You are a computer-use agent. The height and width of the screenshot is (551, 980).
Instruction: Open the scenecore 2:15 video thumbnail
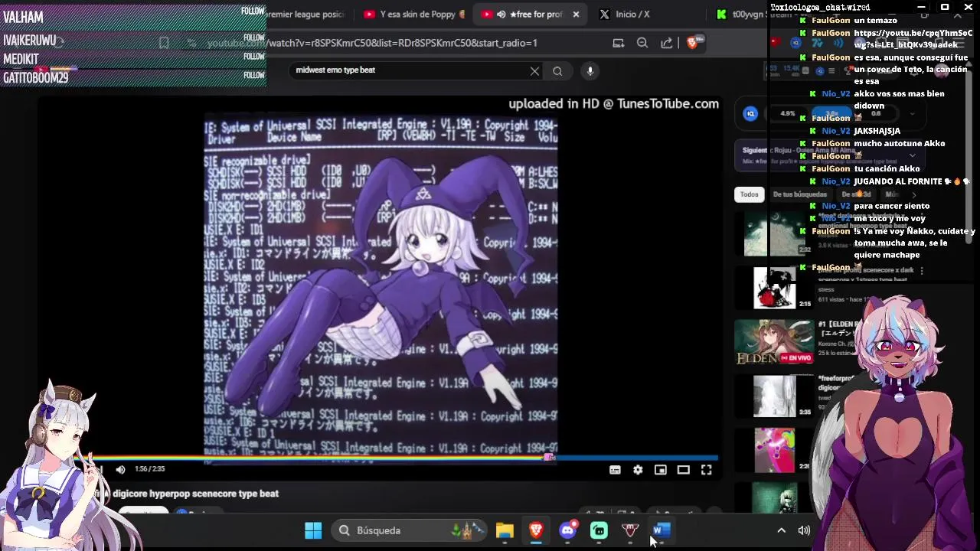(775, 288)
